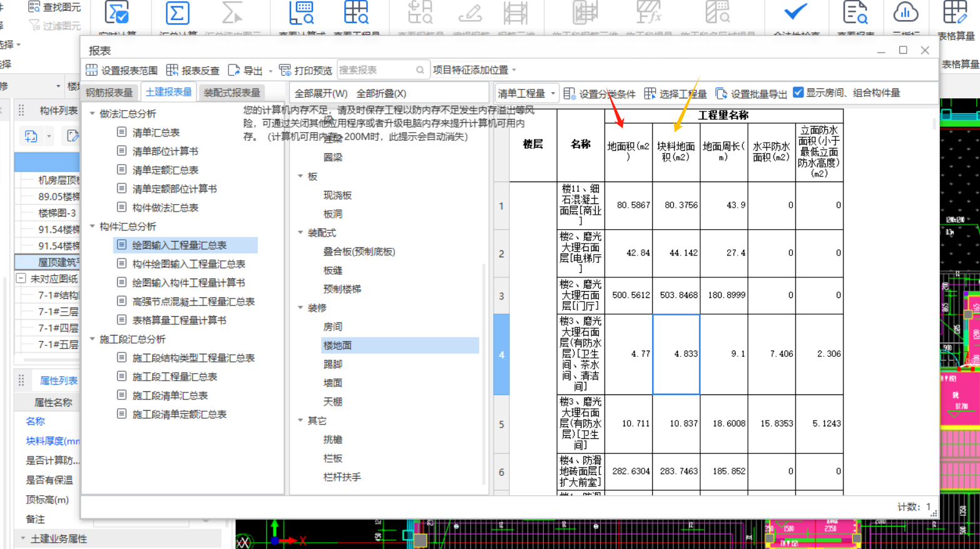Screen dimensions: 980x549
Task: Click the edit icon in 构件列表 panel
Action: click(73, 136)
